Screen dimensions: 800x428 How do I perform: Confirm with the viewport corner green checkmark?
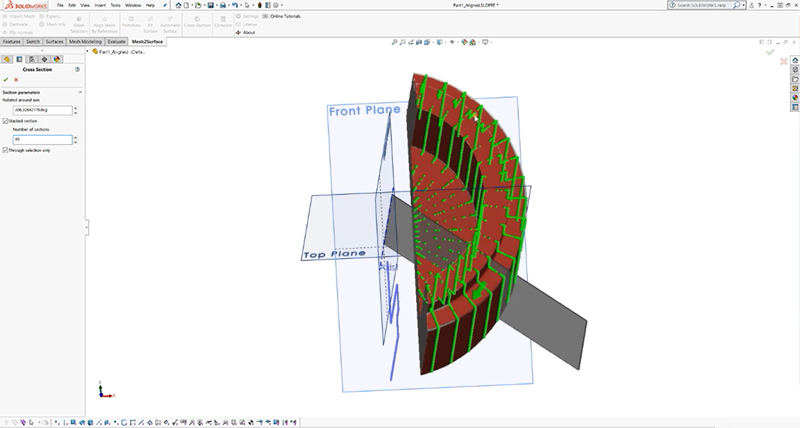pos(770,52)
